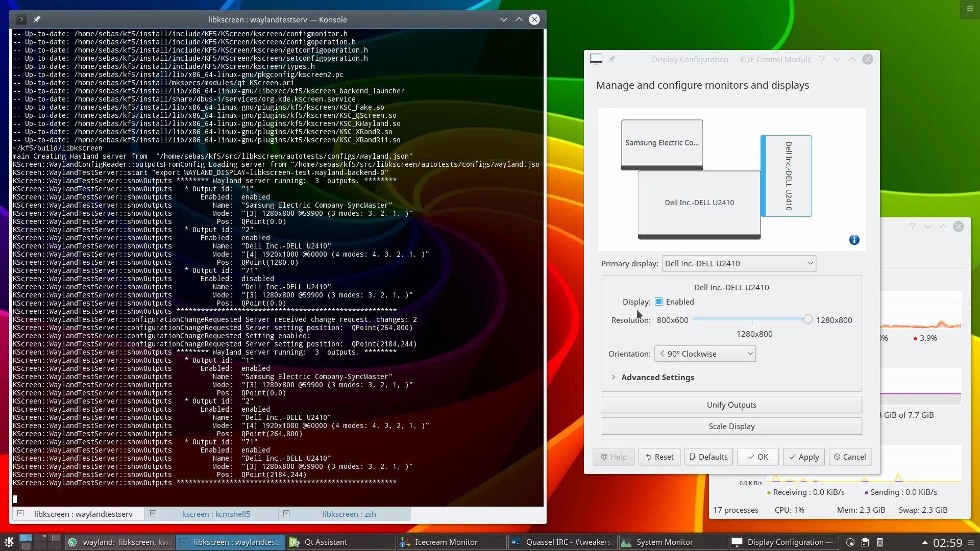
Task: Open the Primary display dropdown
Action: point(739,263)
